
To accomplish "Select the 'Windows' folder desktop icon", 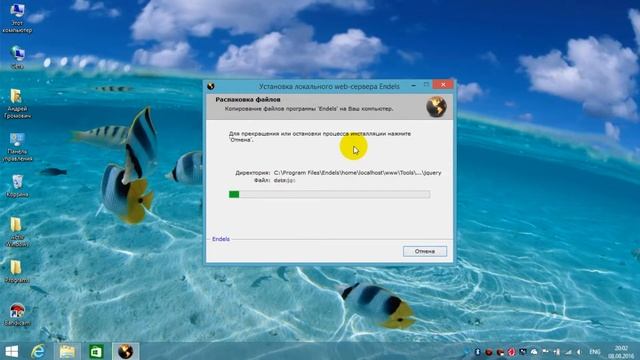I will [x=16, y=232].
